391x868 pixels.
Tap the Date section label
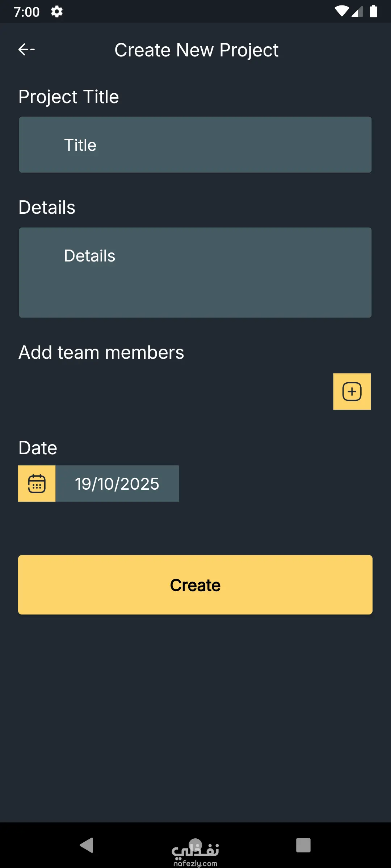[x=38, y=448]
